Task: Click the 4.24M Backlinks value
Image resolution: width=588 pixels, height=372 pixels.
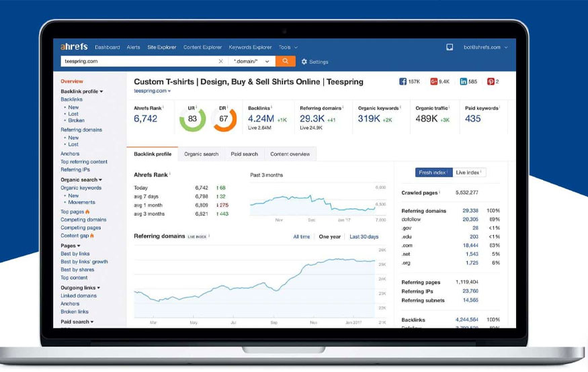Action: point(261,118)
